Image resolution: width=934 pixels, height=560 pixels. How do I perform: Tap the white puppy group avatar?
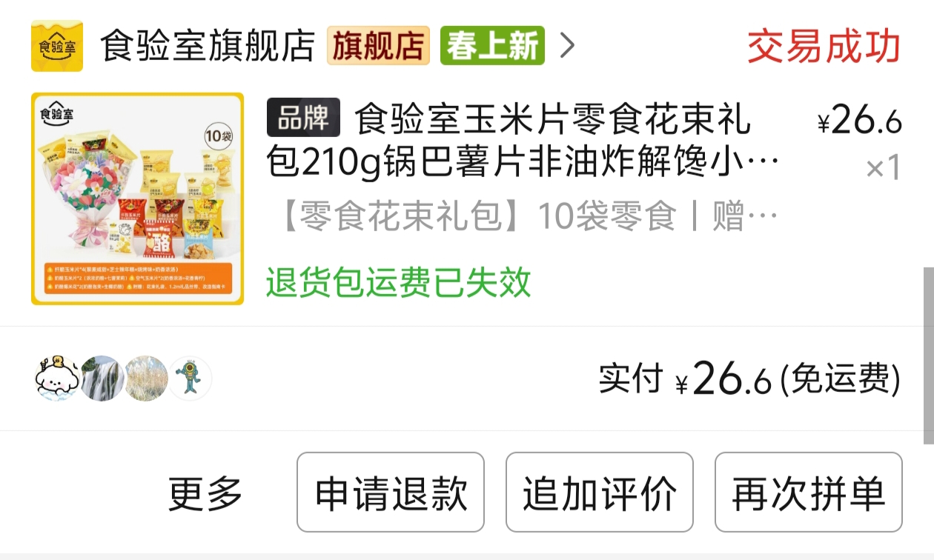point(57,379)
